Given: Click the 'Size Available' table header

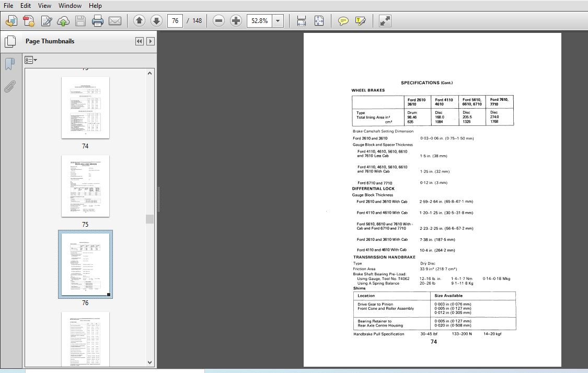Looking at the screenshot, I should [448, 296].
